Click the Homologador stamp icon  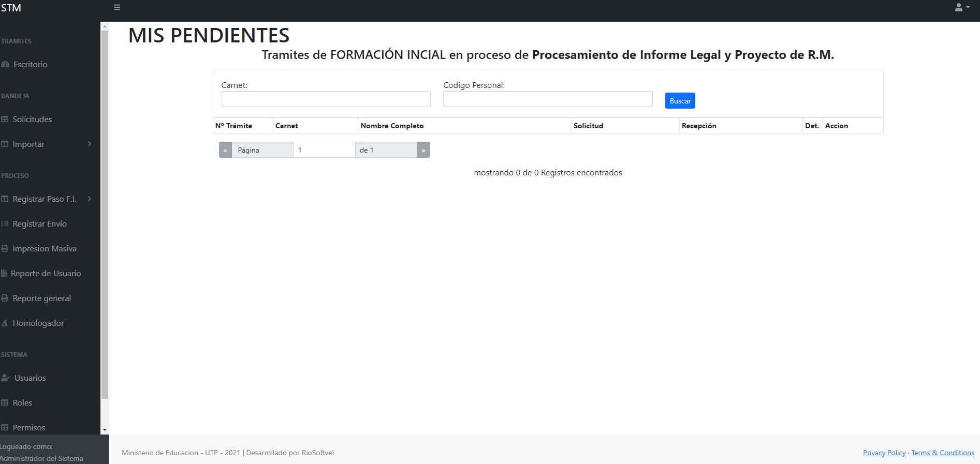5,323
